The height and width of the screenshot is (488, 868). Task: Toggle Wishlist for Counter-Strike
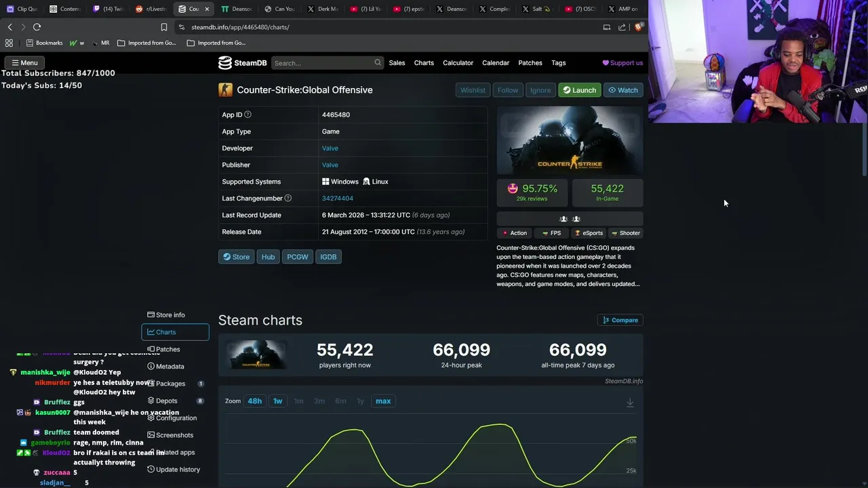click(473, 90)
